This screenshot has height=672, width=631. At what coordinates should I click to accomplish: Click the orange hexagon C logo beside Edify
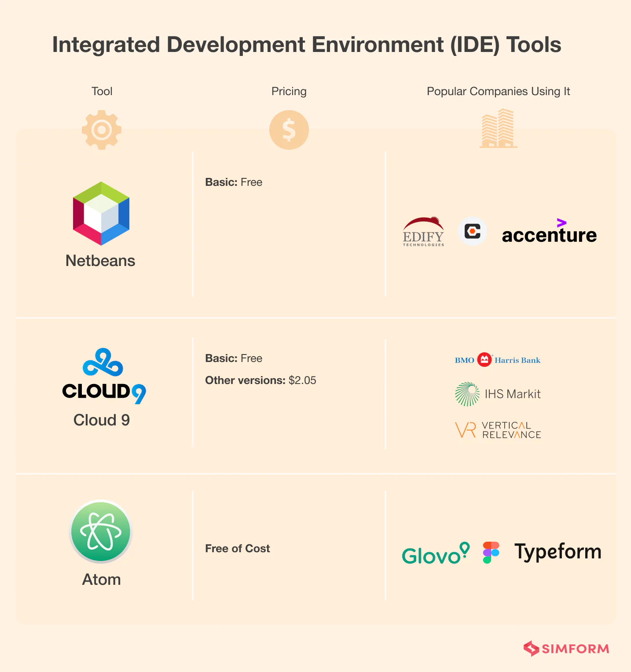tap(472, 232)
